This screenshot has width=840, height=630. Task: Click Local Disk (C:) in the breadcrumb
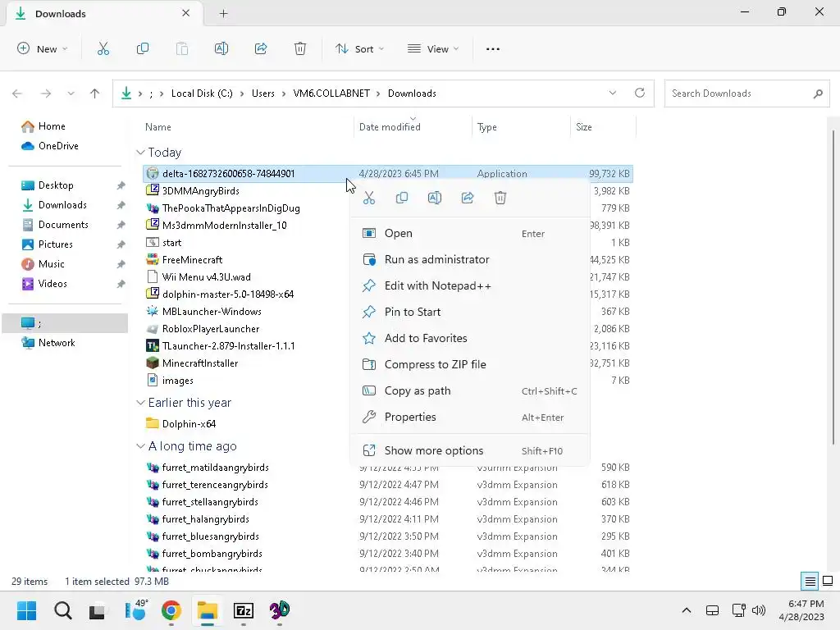(202, 94)
